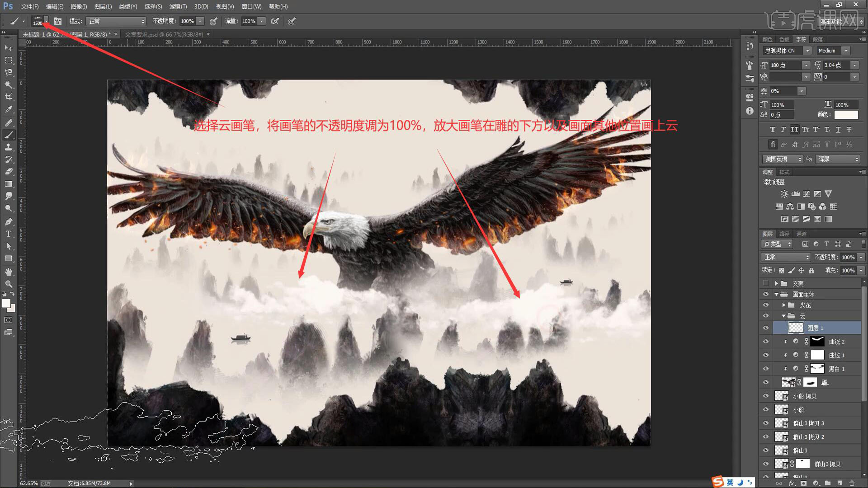
Task: Open the brush mode 正常 dropdown
Action: [x=117, y=21]
